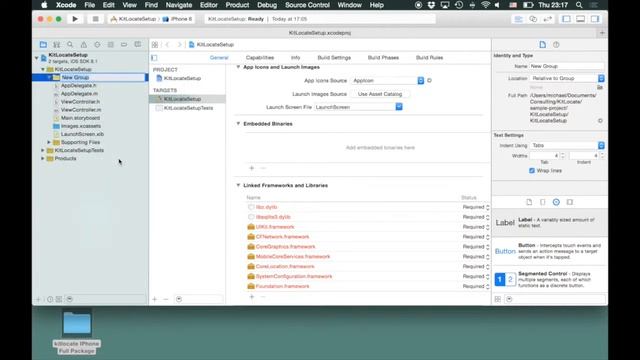Add an embedded binary with plus button
The width and height of the screenshot is (640, 360).
tap(252, 168)
